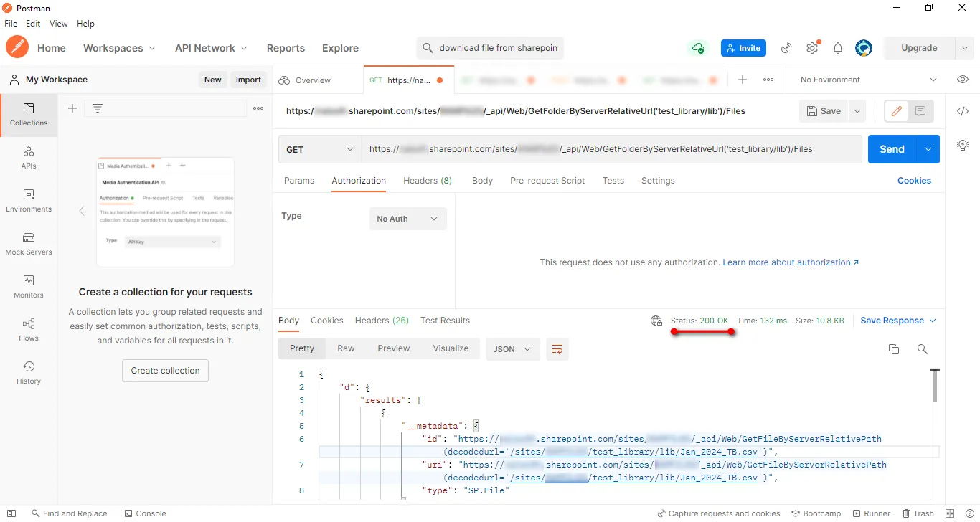Open the Test Results response tab
980x522 pixels.
(445, 321)
